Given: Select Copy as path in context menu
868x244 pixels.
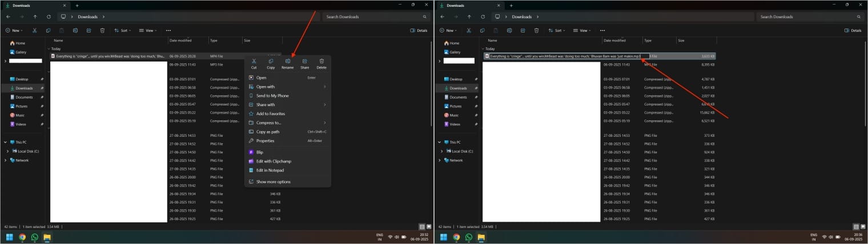Looking at the screenshot, I should 287,132.
